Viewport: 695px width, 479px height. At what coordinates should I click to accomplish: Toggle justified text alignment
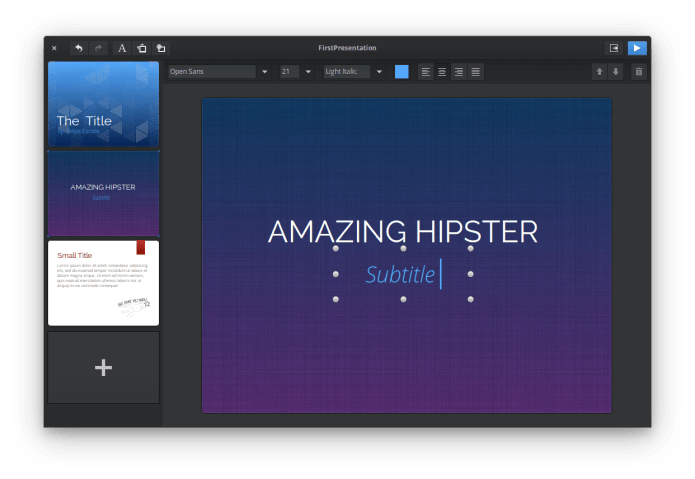[476, 72]
